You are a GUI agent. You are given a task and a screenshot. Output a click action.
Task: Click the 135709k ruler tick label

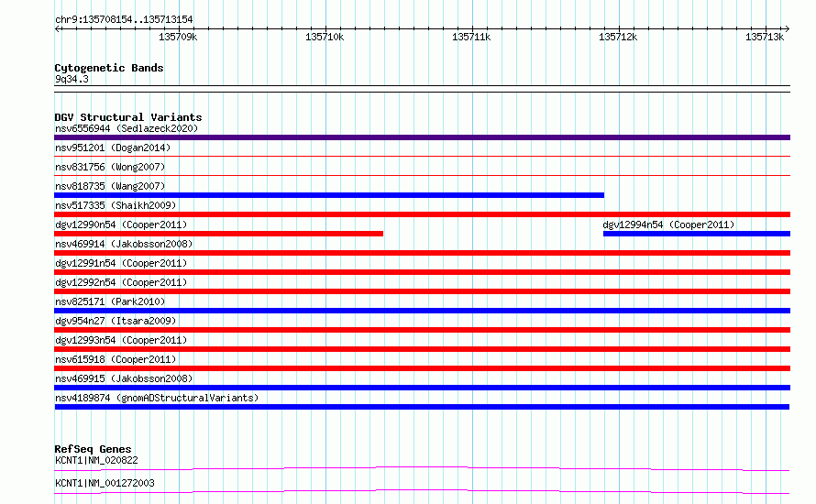tap(178, 37)
